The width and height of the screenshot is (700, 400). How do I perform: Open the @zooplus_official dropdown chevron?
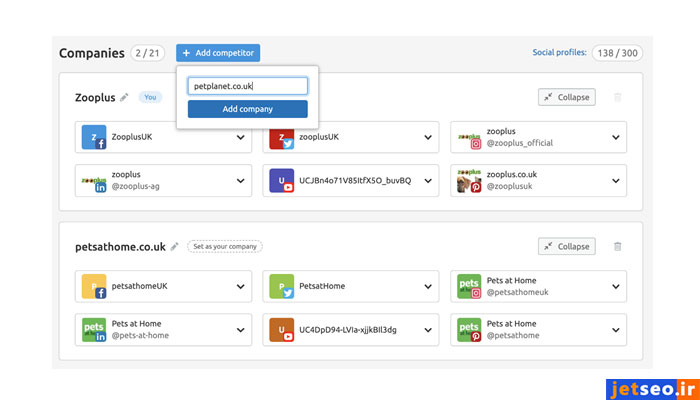click(x=616, y=137)
